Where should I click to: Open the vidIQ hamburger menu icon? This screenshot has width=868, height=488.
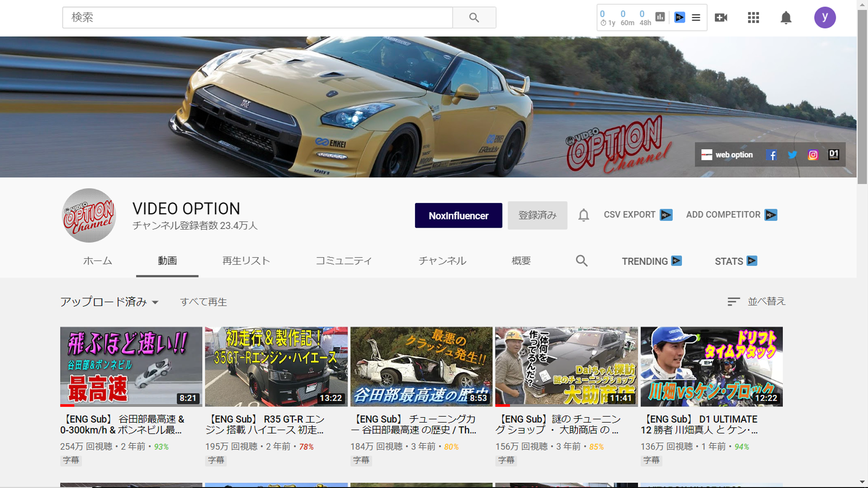[x=696, y=18]
